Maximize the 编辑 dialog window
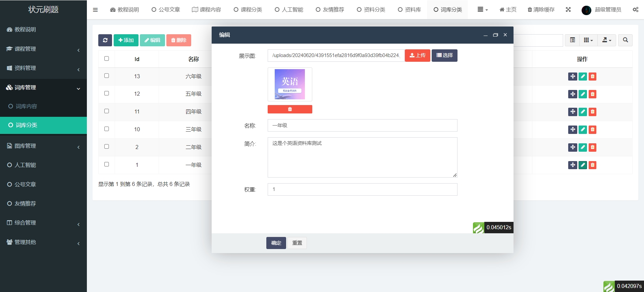Screen dimensions: 644x292 (x=495, y=35)
